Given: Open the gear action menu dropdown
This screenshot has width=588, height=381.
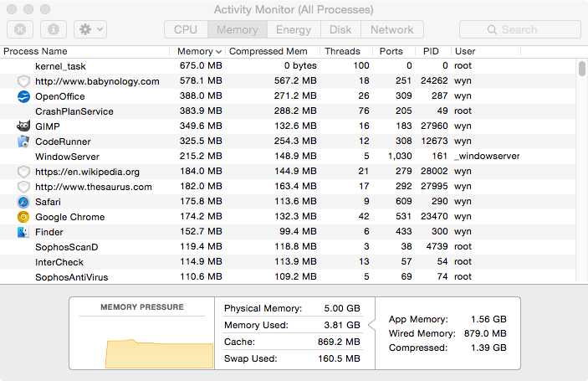Looking at the screenshot, I should [x=90, y=29].
